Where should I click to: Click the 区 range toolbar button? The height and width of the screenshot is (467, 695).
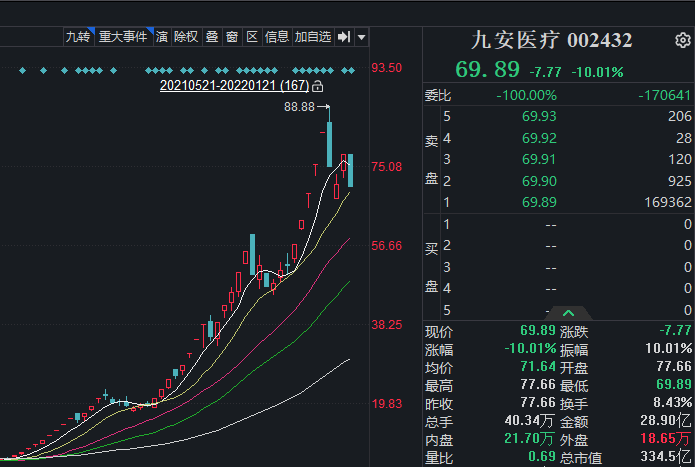click(x=251, y=37)
